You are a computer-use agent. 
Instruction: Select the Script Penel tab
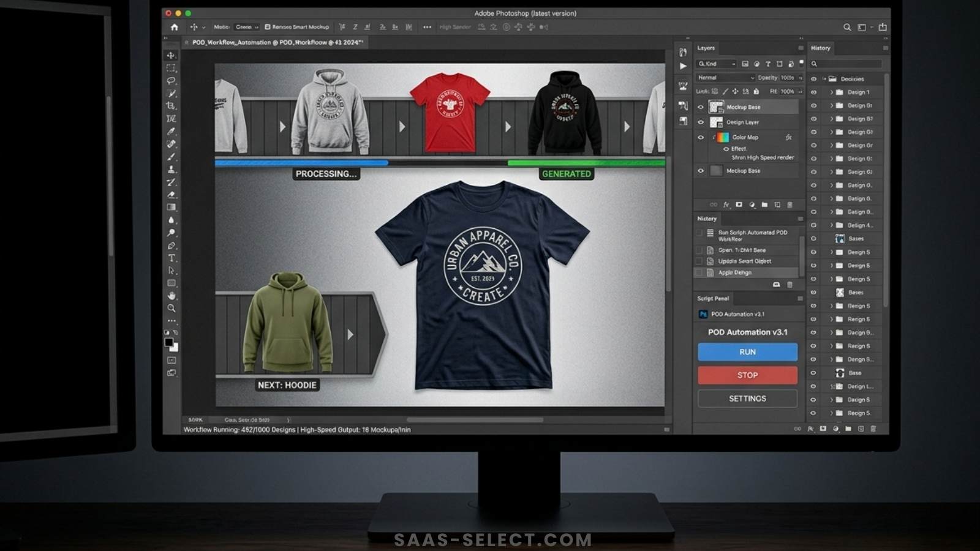(x=713, y=299)
